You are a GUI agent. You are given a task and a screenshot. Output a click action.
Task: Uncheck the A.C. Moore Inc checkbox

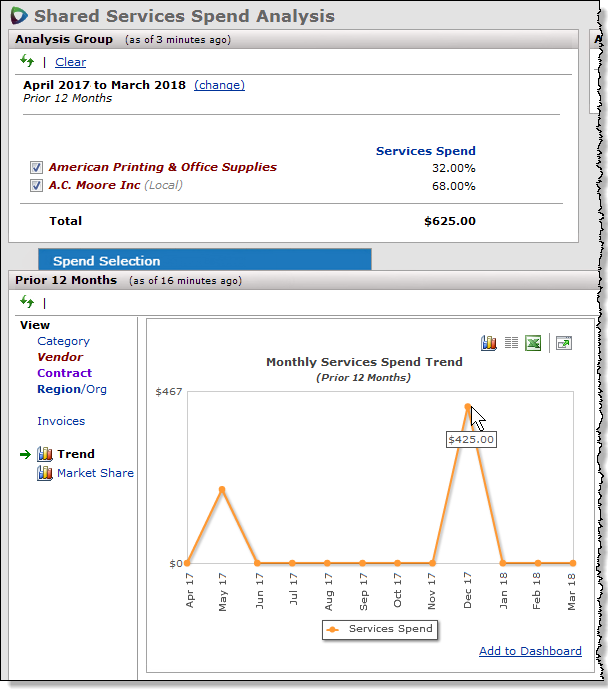[37, 186]
